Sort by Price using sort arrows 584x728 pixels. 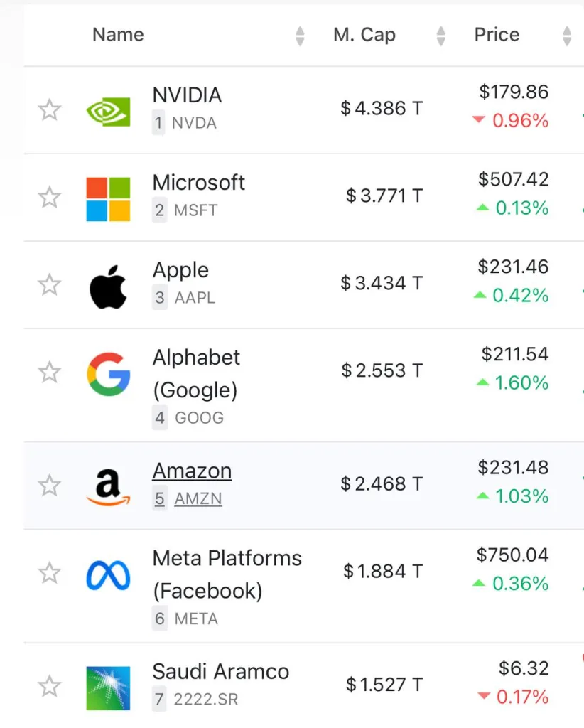tap(566, 36)
